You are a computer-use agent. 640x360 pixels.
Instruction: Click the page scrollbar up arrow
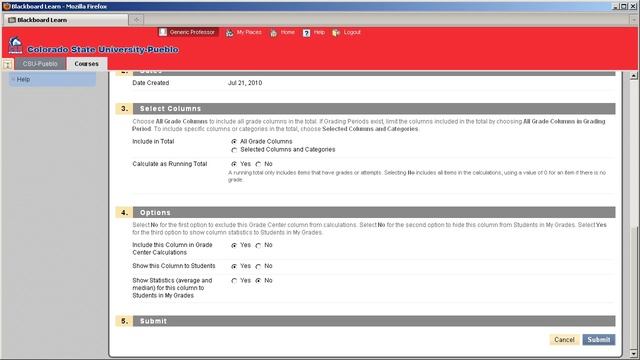[x=633, y=76]
